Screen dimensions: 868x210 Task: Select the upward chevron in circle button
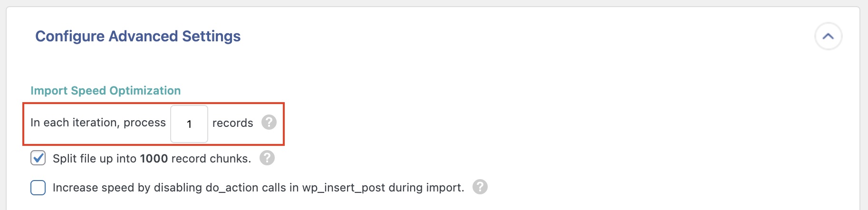[828, 36]
